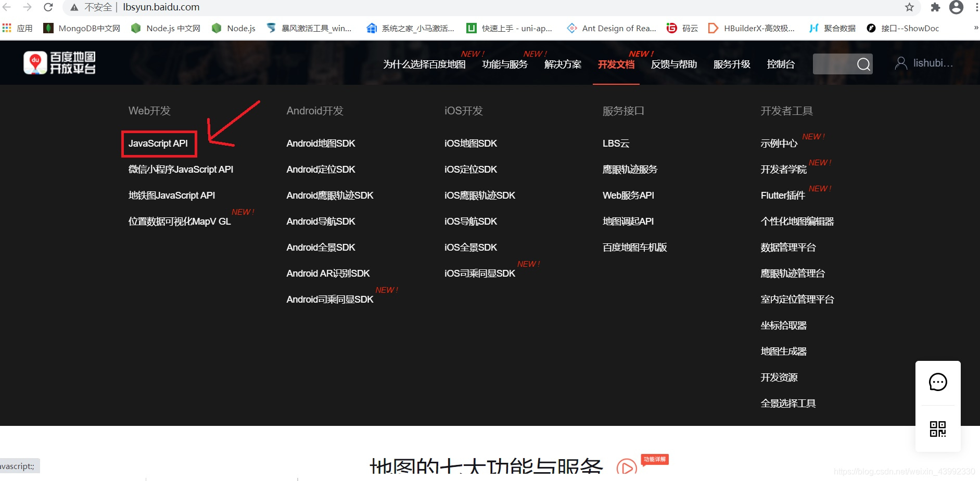Open the 聚合数据 bookmark
Screen dimensions: 980x481
point(832,28)
